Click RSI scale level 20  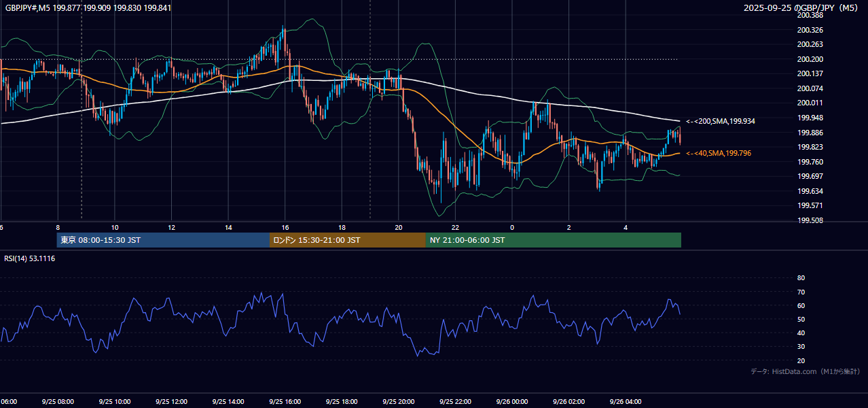click(801, 360)
